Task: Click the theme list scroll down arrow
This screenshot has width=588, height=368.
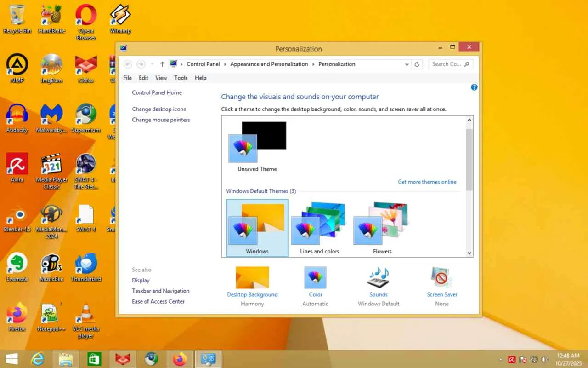Action: pyautogui.click(x=469, y=253)
